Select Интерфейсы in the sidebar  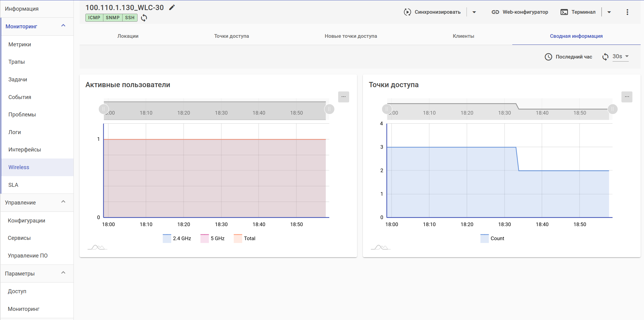click(x=25, y=150)
